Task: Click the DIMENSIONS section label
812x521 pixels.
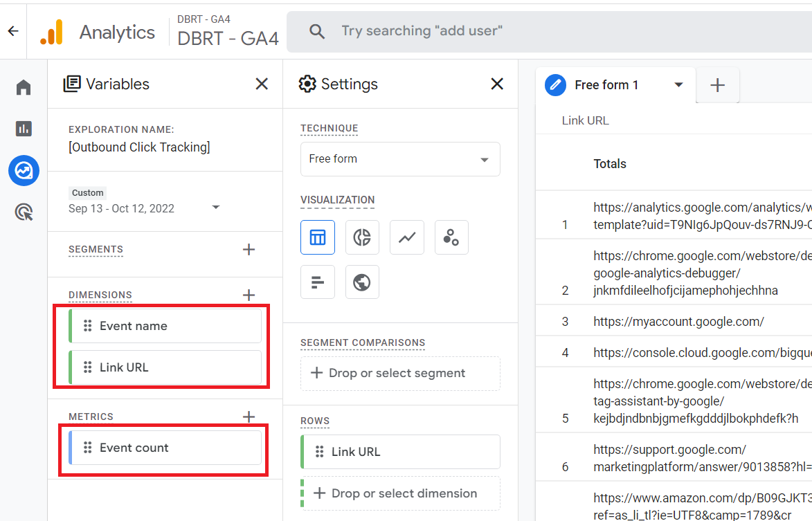Action: click(100, 295)
